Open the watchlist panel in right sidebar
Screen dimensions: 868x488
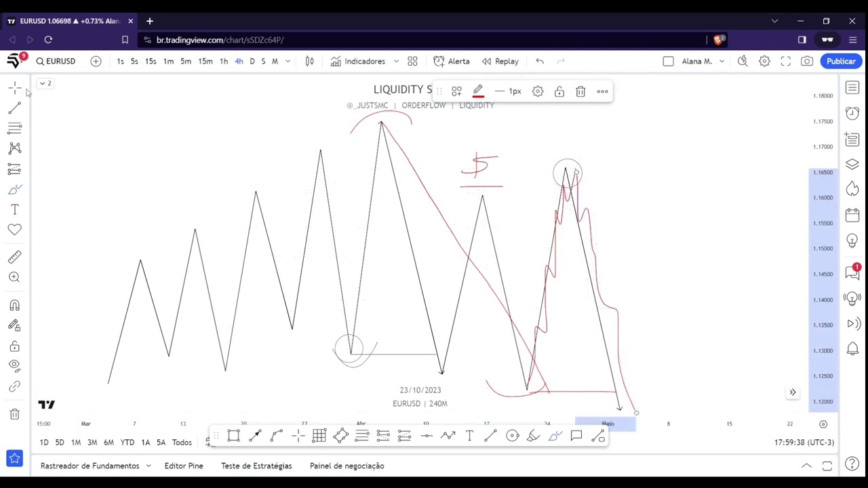(852, 88)
